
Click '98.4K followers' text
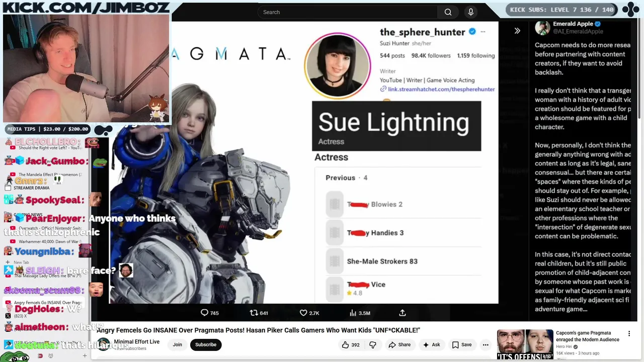point(431,56)
